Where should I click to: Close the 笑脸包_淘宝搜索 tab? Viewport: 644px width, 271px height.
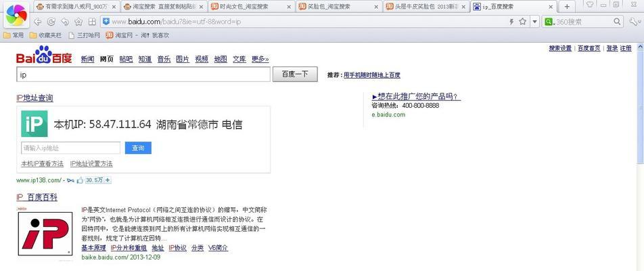click(376, 7)
